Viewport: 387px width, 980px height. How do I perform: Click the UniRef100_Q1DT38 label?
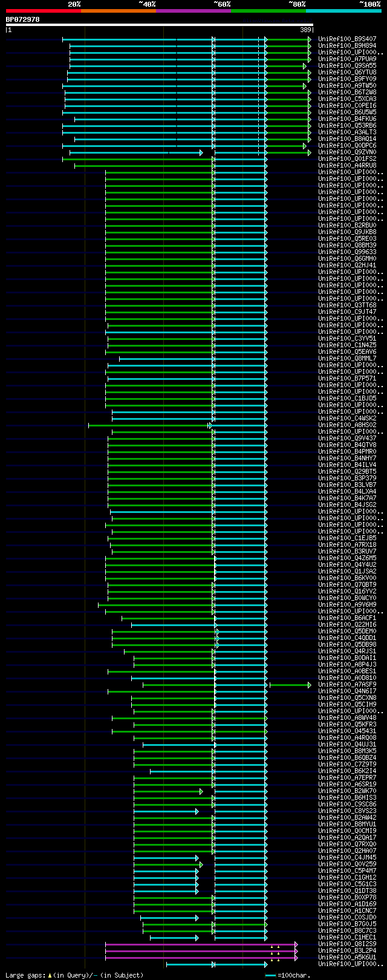point(347,890)
